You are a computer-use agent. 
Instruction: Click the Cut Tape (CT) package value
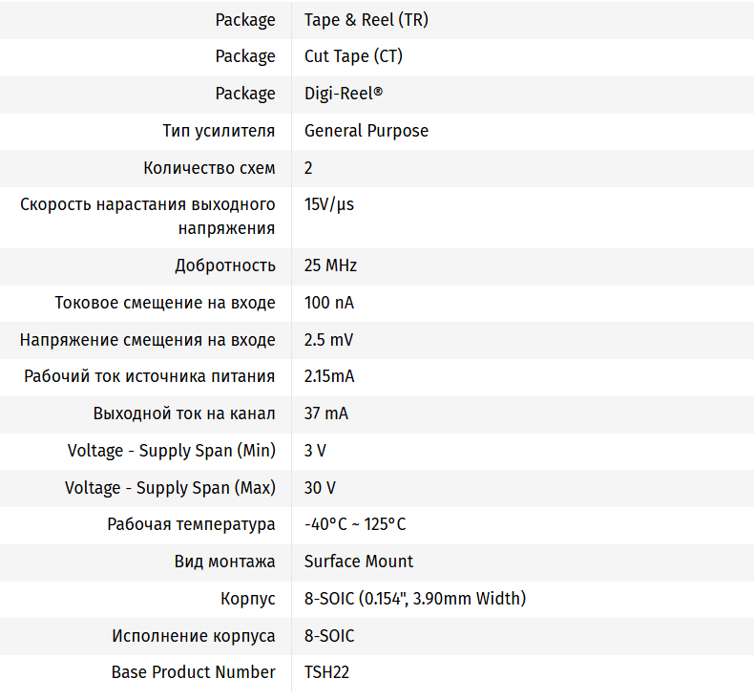click(x=353, y=56)
